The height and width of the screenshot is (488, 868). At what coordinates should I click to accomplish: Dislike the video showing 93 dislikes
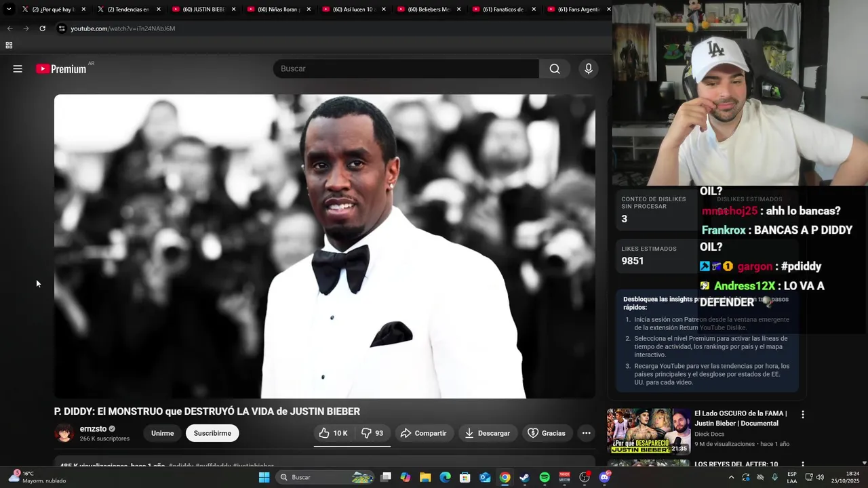[x=372, y=433]
